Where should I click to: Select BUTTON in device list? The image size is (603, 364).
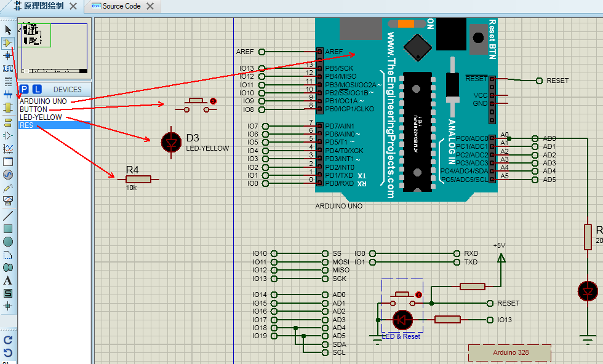pyautogui.click(x=54, y=109)
